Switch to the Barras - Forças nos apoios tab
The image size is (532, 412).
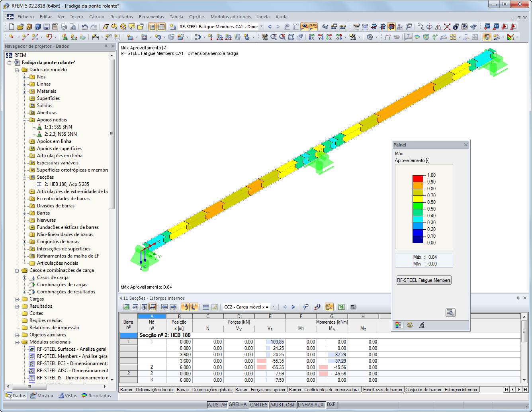(260, 390)
